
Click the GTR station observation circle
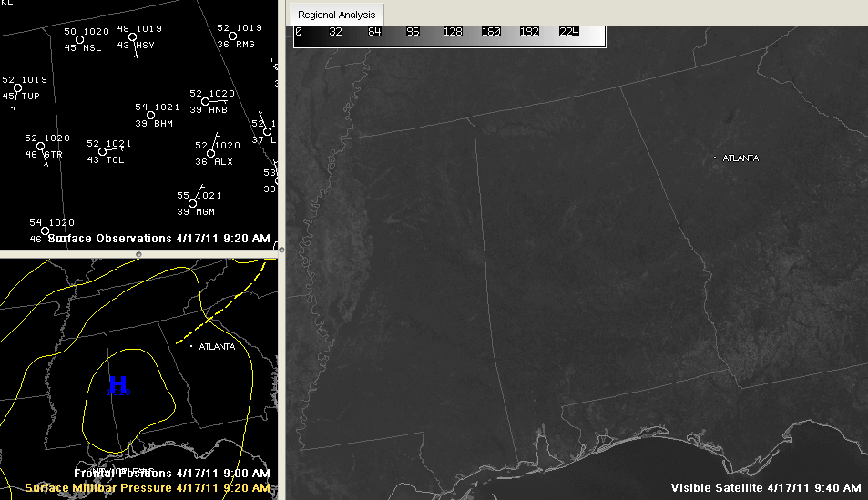click(x=41, y=147)
